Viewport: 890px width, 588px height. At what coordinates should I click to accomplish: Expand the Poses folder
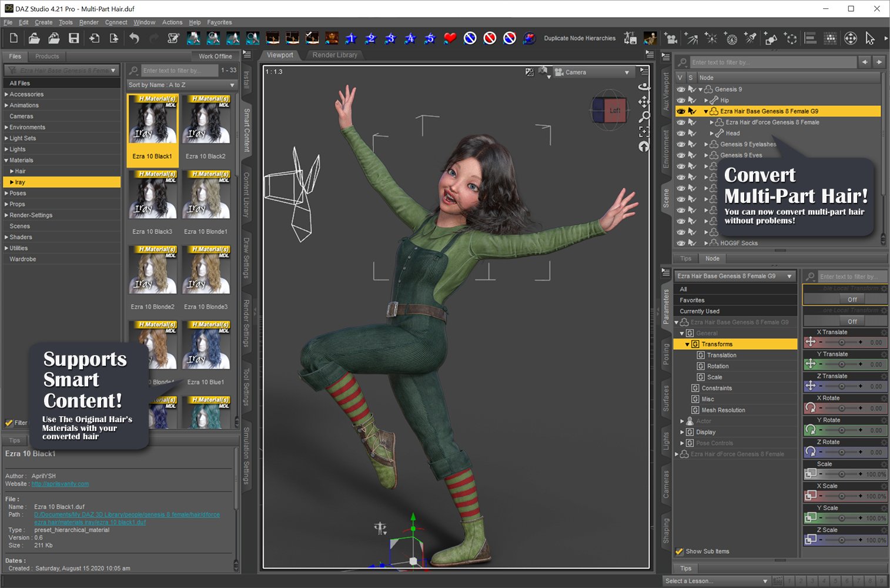coord(6,193)
